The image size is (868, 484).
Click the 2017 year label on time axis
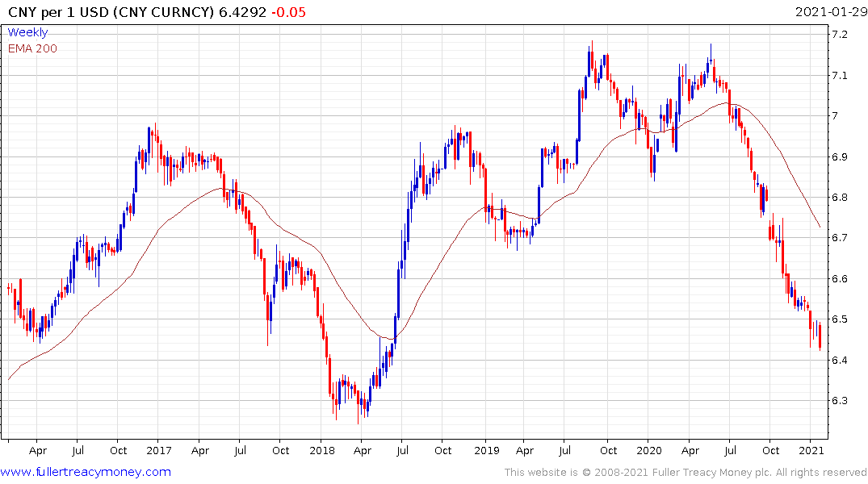(159, 450)
